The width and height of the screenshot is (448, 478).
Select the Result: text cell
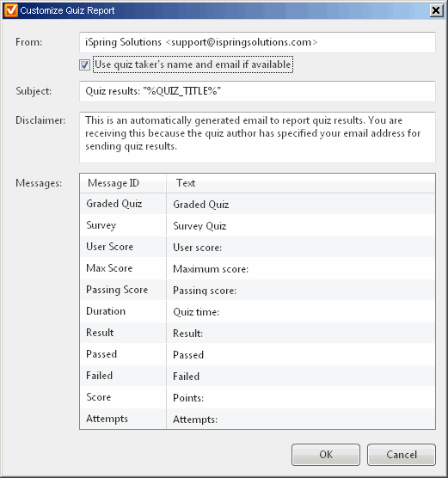click(x=301, y=333)
